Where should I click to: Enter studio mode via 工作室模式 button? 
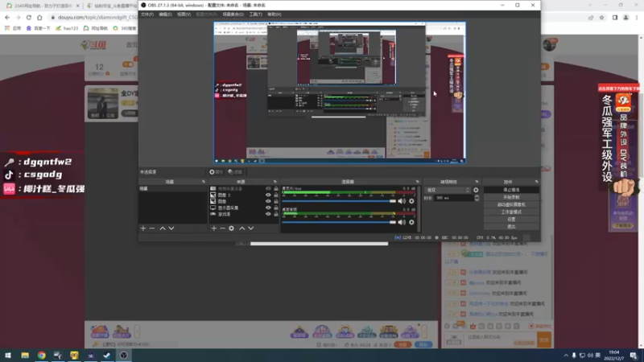tap(511, 212)
